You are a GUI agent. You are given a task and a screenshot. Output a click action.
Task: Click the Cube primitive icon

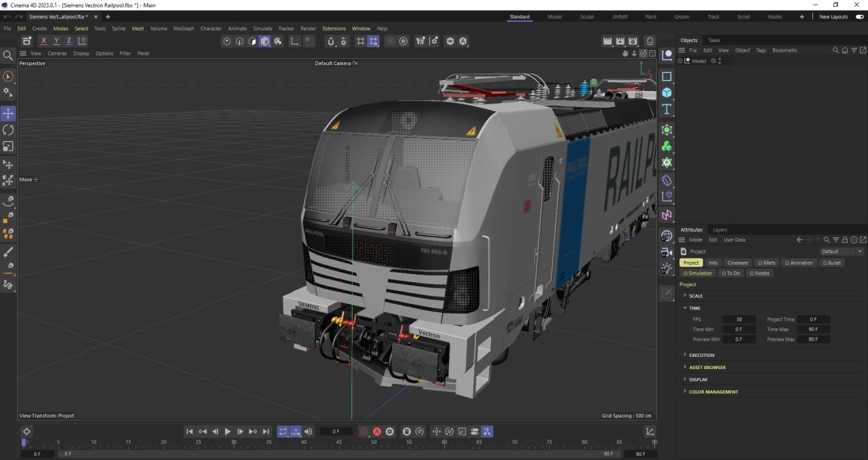[x=667, y=93]
